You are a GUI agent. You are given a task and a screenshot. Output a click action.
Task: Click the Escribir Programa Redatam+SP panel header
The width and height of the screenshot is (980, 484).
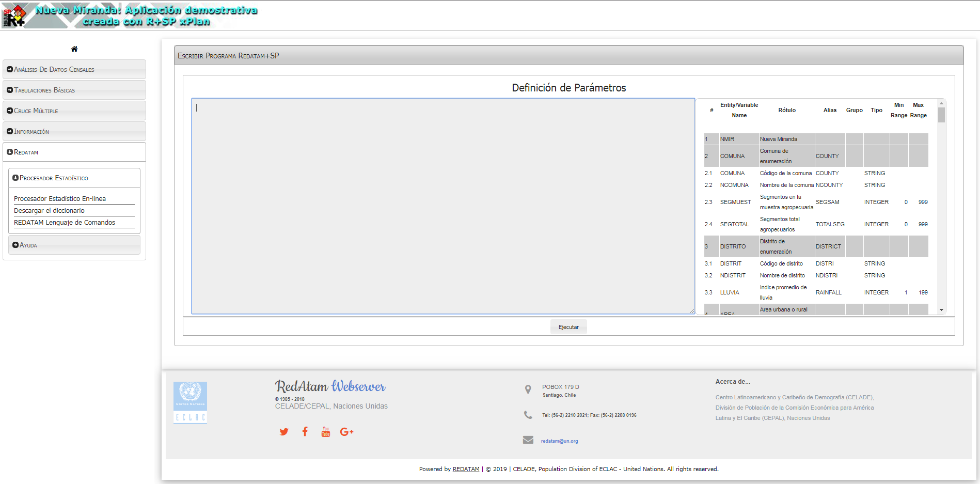568,55
